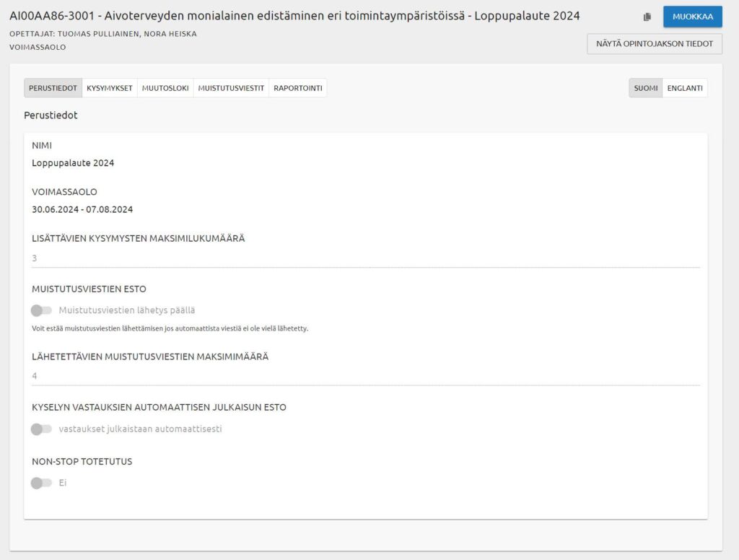Open NÄYTÄ OPINTOJAKSON TIEDOT
Viewport: 739px width, 560px height.
tap(655, 44)
